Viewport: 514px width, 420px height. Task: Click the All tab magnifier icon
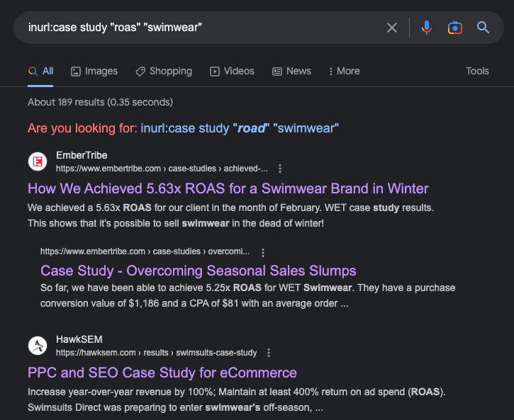click(33, 71)
